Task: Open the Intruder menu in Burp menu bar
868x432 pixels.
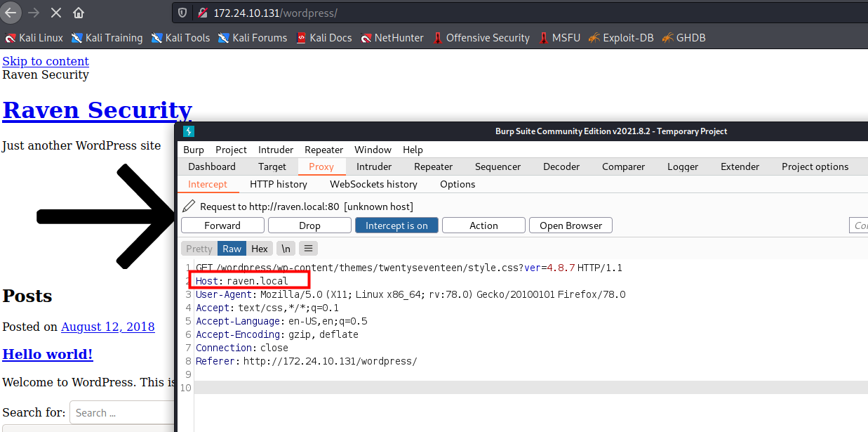Action: 276,150
